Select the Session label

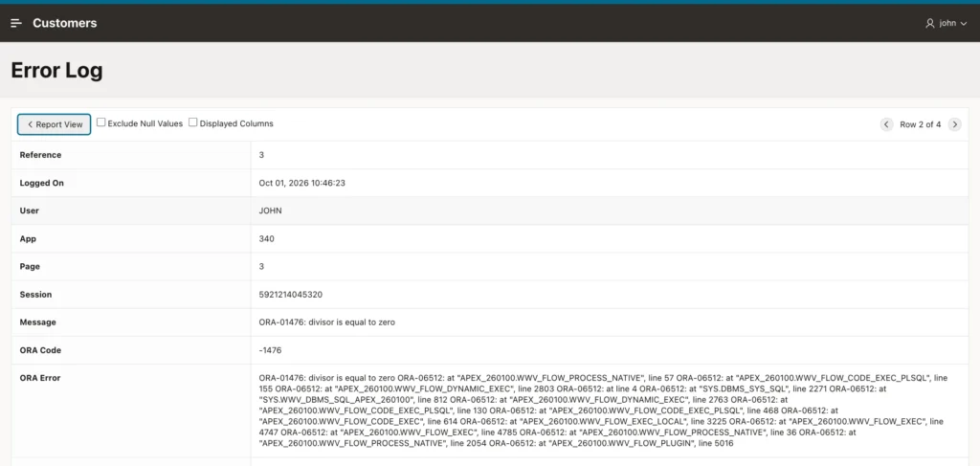coord(35,294)
